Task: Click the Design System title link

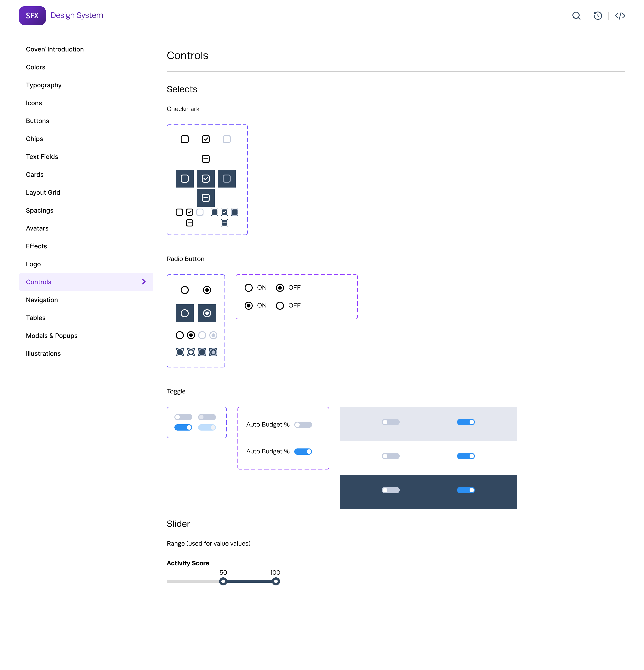Action: [76, 15]
